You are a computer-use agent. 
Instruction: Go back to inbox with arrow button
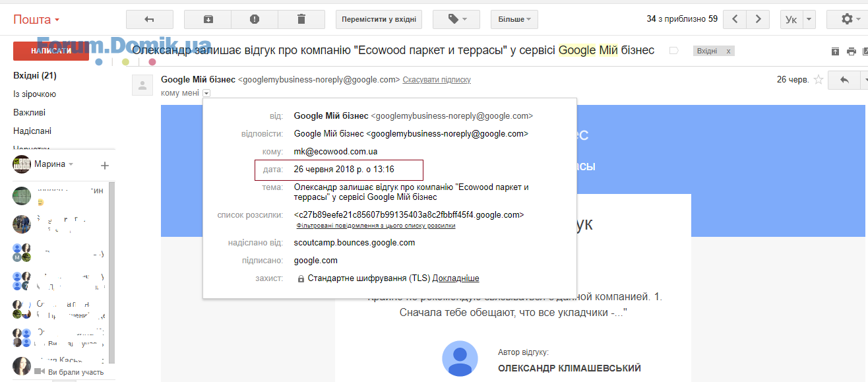[150, 19]
